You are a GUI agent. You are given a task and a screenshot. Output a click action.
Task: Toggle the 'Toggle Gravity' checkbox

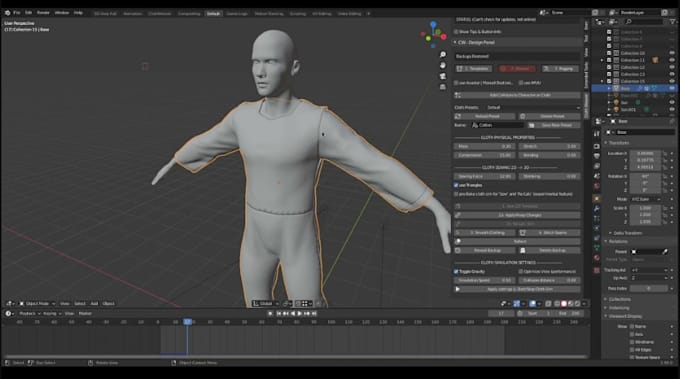point(456,271)
